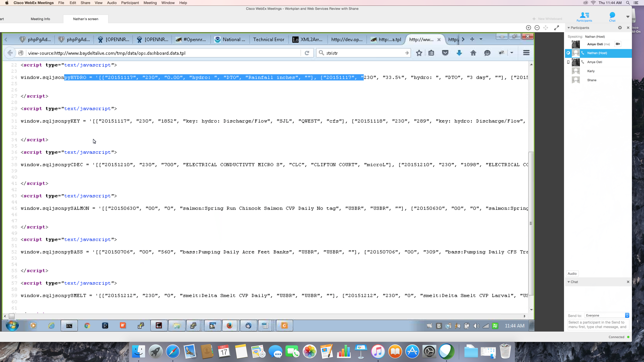Click the Windows Start orb
This screenshot has width=644, height=362.
(x=12, y=326)
